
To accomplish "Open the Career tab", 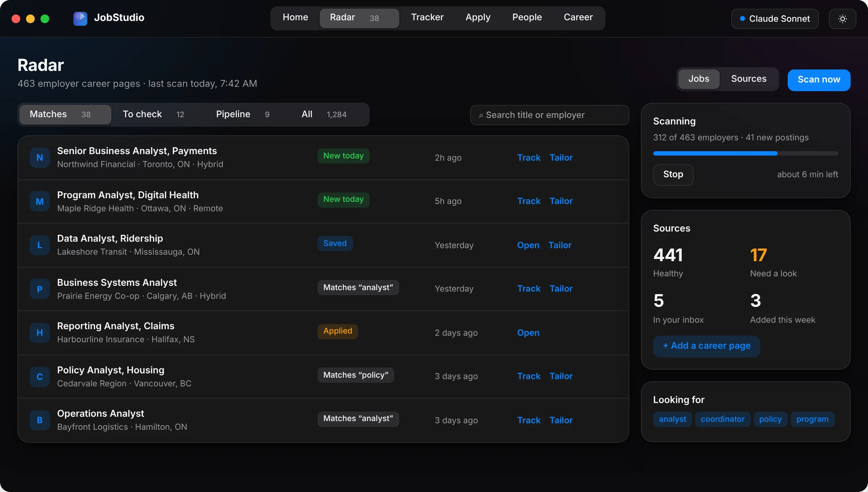I will [x=578, y=17].
